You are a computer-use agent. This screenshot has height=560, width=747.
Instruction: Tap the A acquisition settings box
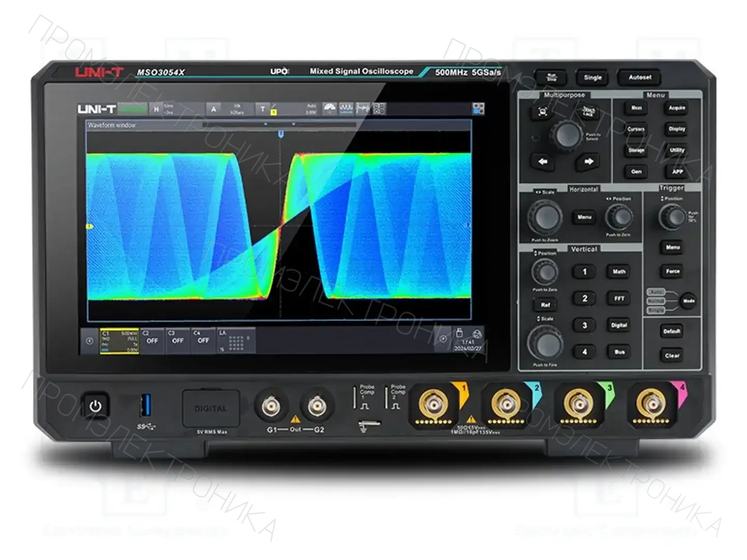point(231,109)
